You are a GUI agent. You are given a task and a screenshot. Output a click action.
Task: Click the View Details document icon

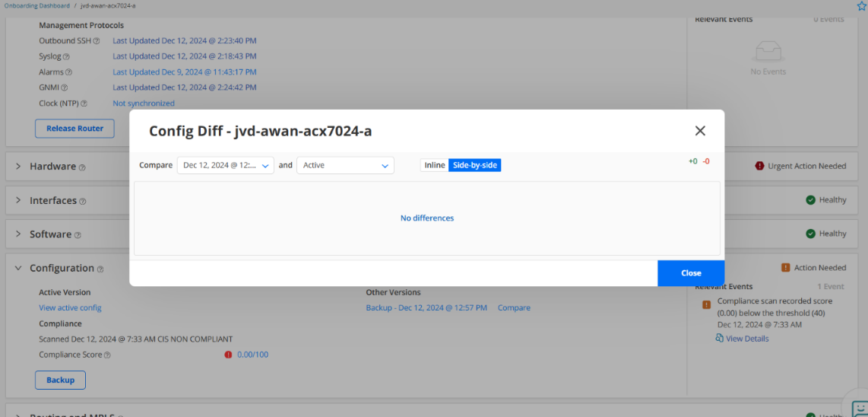pos(720,338)
